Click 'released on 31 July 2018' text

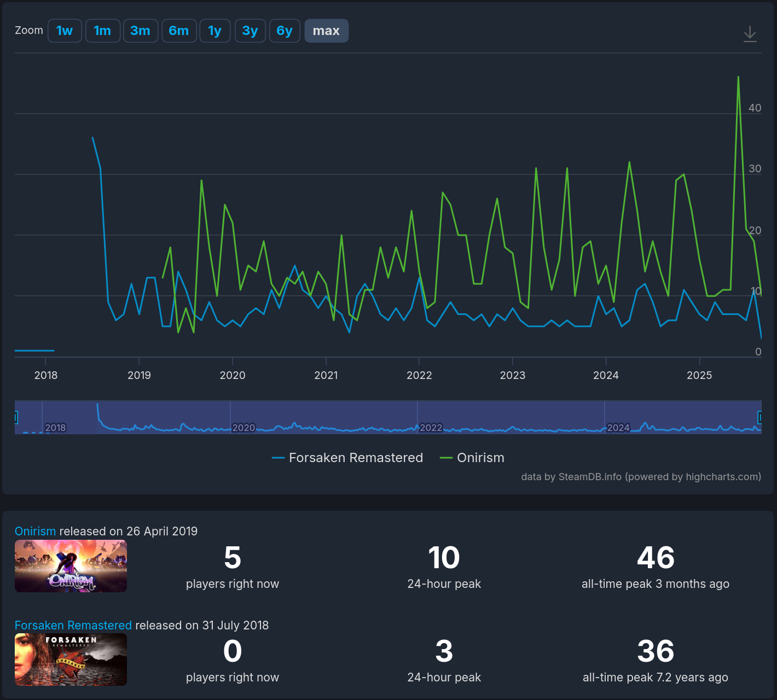tap(202, 625)
